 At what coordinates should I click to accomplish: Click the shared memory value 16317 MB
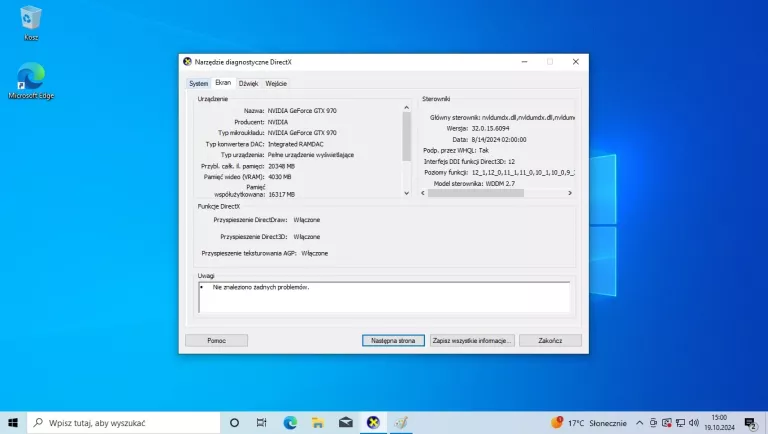pos(282,194)
